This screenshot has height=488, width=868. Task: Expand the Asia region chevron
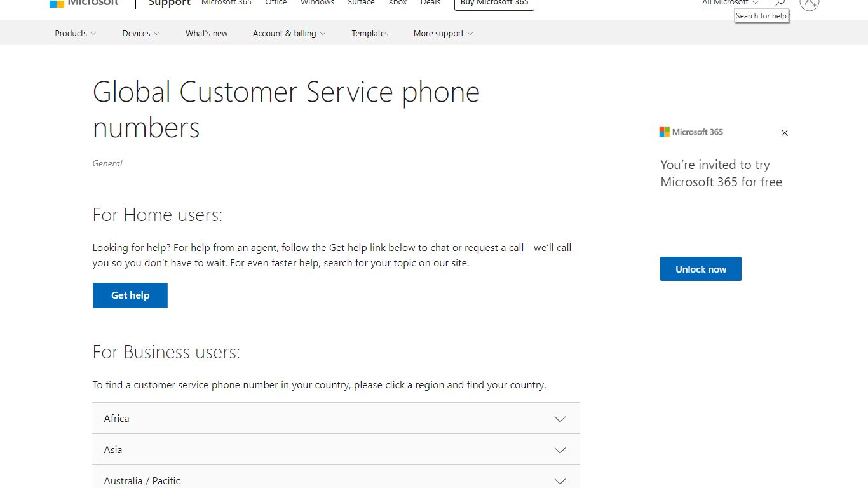pyautogui.click(x=560, y=450)
